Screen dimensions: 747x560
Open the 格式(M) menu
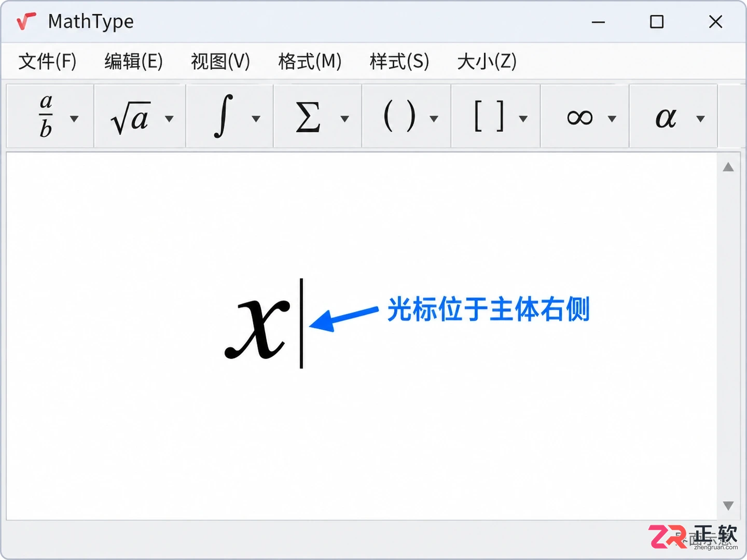[310, 61]
